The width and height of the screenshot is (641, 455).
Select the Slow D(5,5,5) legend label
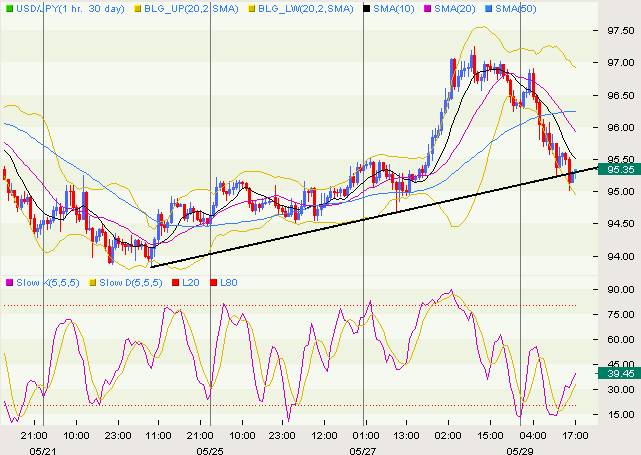click(x=131, y=282)
